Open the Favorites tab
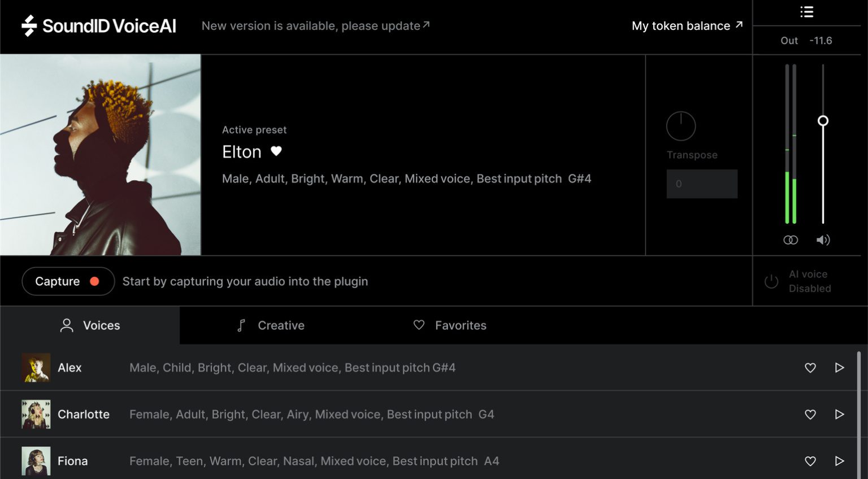Image resolution: width=868 pixels, height=479 pixels. click(x=450, y=325)
